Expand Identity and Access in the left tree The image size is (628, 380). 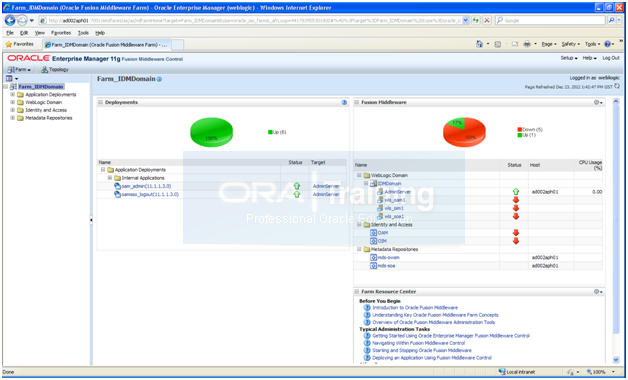(x=12, y=110)
